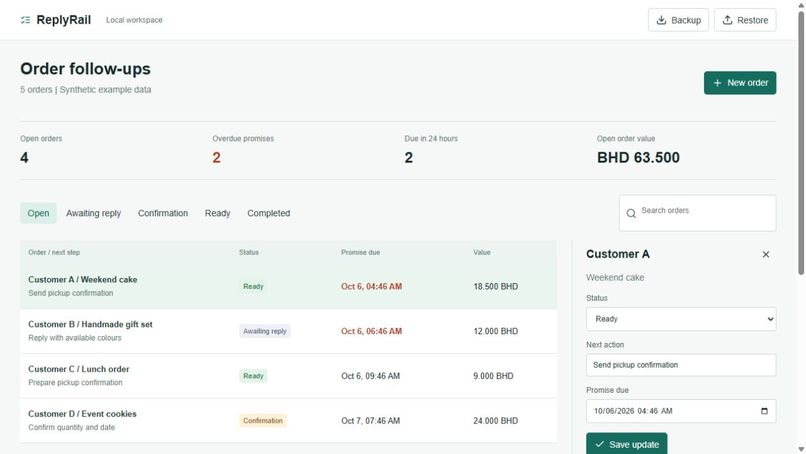Click the value 9.000 BHD

pyautogui.click(x=493, y=376)
